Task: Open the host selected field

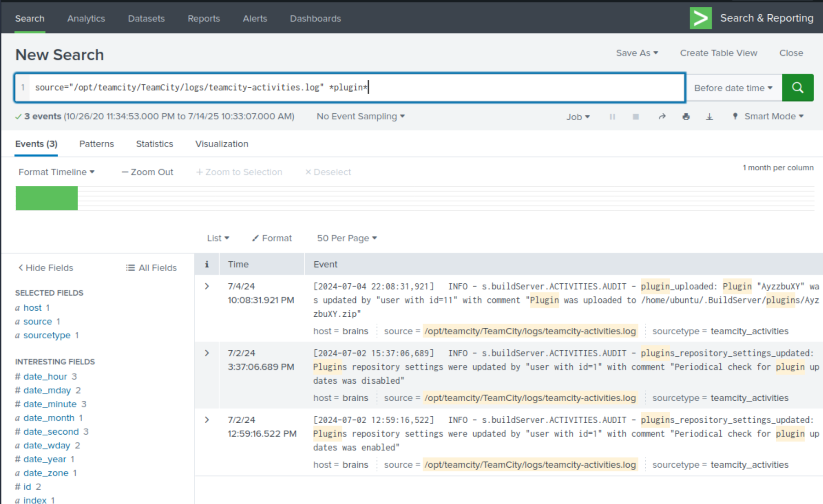Action: tap(33, 308)
